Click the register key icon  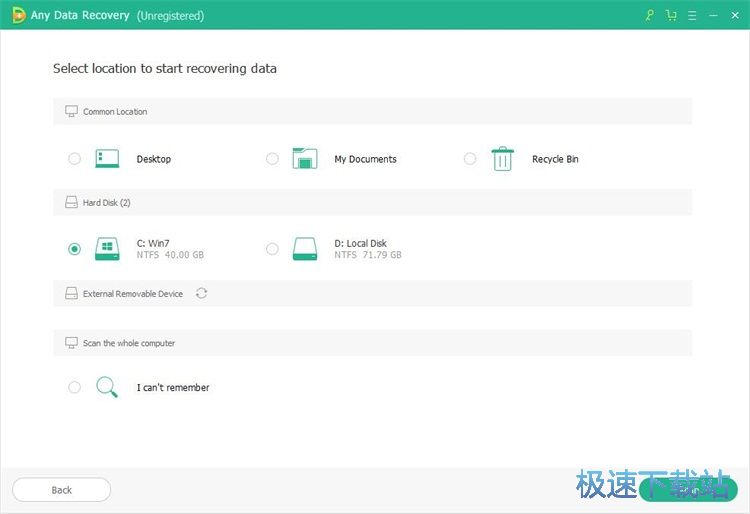650,16
